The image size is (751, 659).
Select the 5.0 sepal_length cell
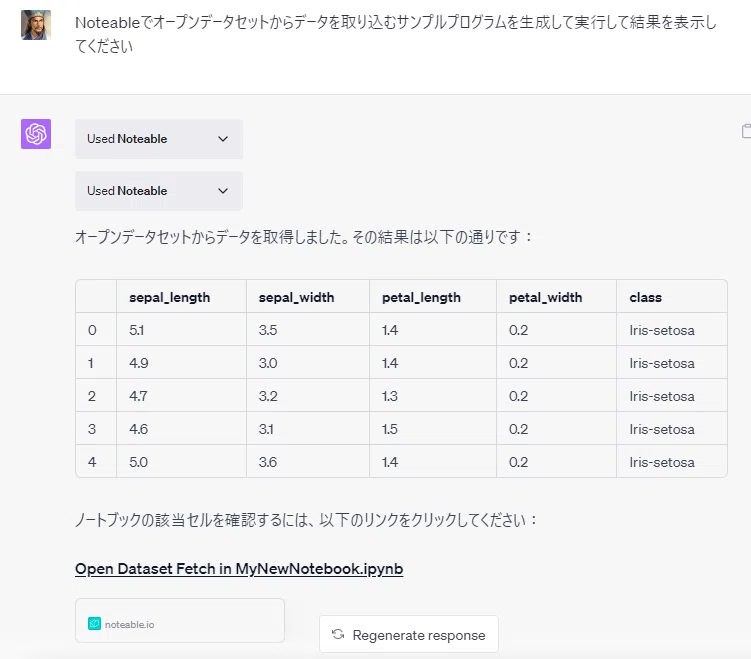pyautogui.click(x=182, y=462)
